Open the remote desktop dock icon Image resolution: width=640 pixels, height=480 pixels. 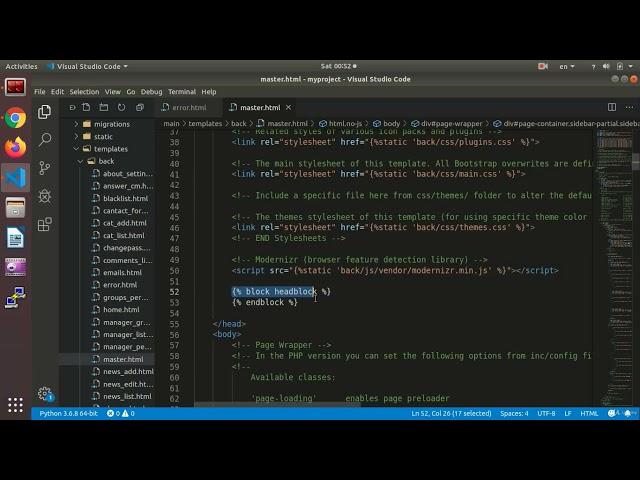point(16,297)
